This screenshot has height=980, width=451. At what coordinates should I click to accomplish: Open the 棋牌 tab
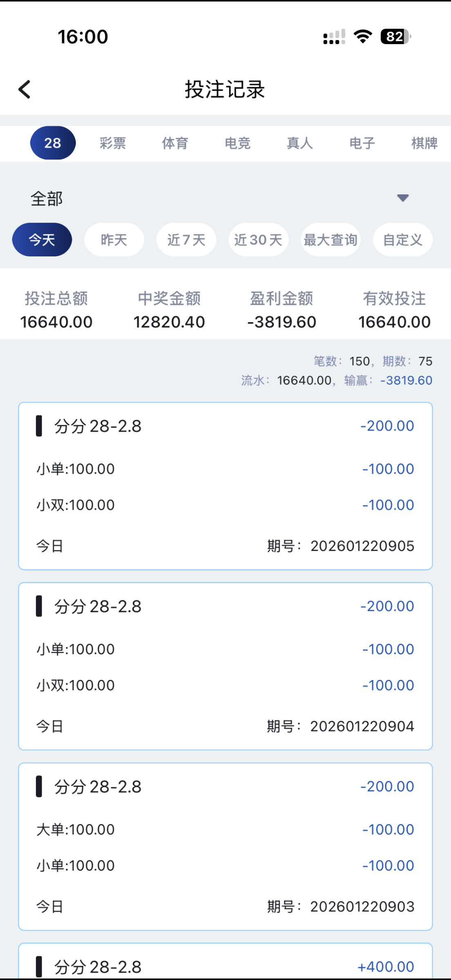coord(424,143)
